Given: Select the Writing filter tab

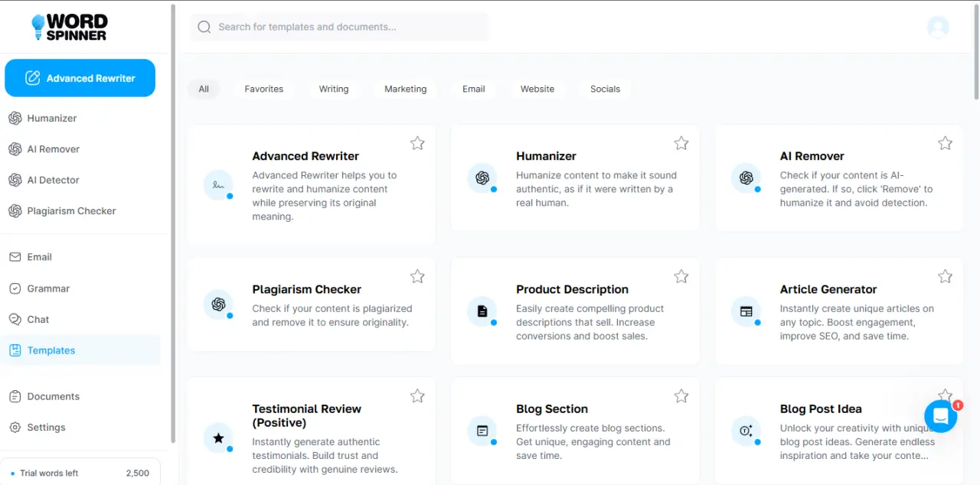Looking at the screenshot, I should (334, 89).
